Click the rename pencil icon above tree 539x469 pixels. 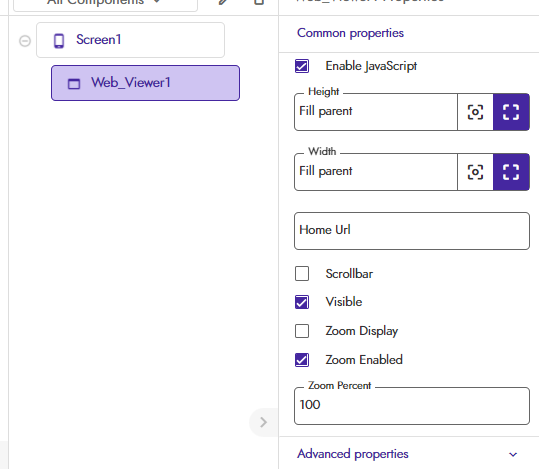[x=223, y=2]
